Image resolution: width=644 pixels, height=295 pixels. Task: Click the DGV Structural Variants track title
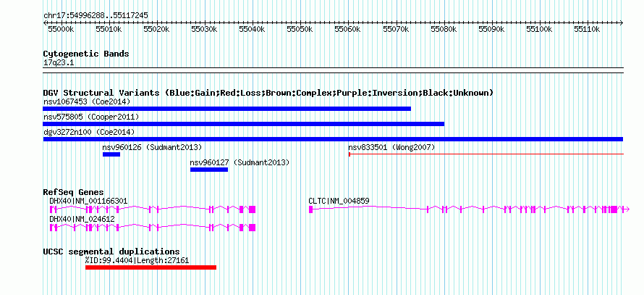(x=268, y=93)
